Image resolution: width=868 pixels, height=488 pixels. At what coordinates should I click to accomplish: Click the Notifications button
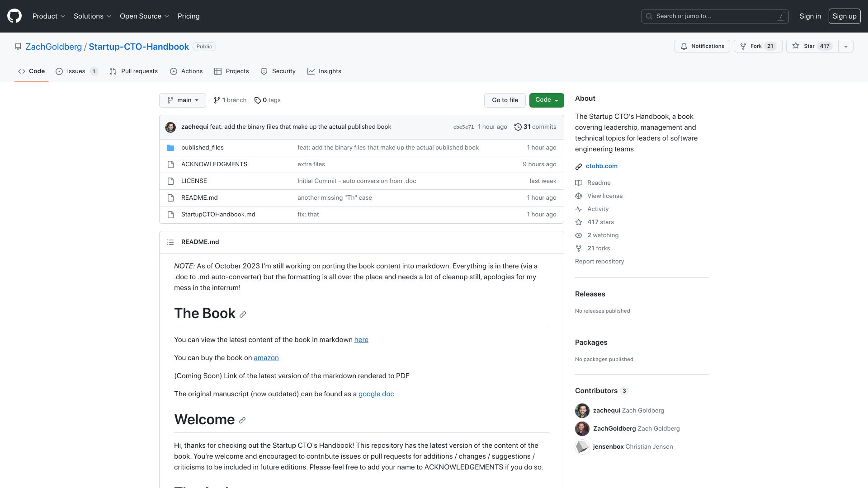702,47
